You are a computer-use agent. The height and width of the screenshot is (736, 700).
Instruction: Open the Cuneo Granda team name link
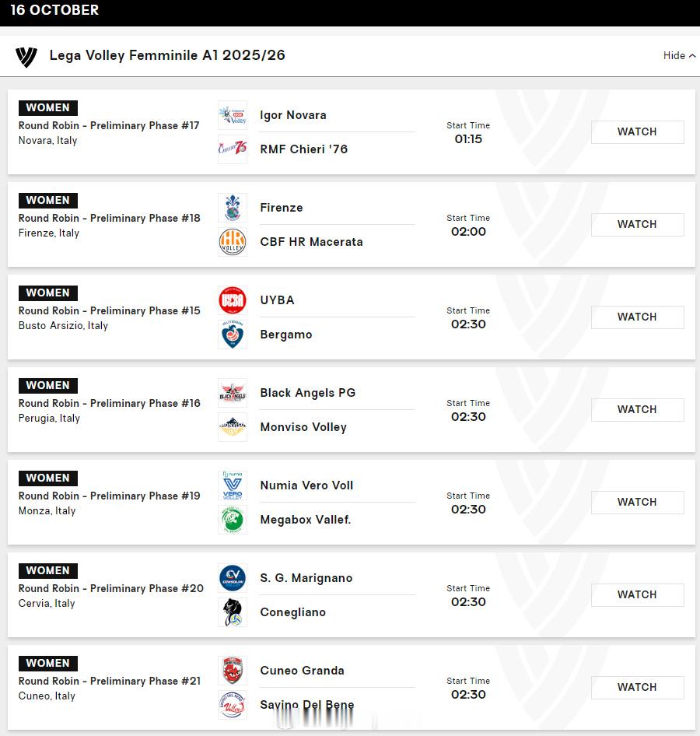pyautogui.click(x=302, y=671)
